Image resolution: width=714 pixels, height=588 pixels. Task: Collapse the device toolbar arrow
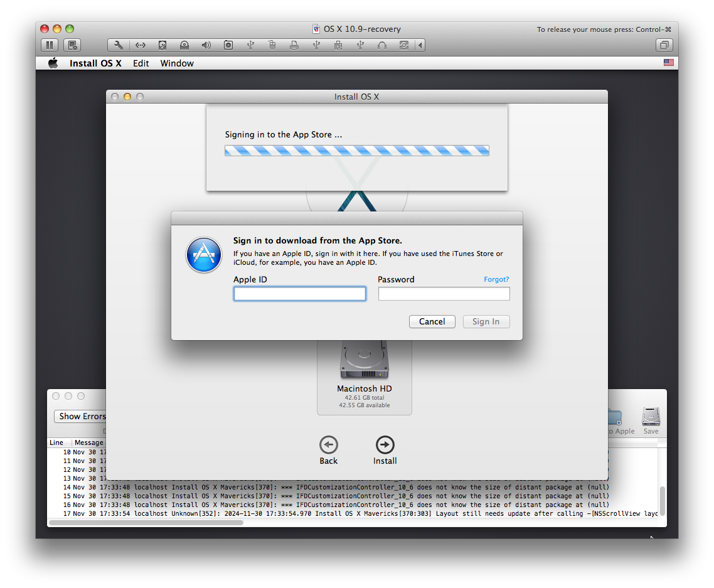pos(420,45)
